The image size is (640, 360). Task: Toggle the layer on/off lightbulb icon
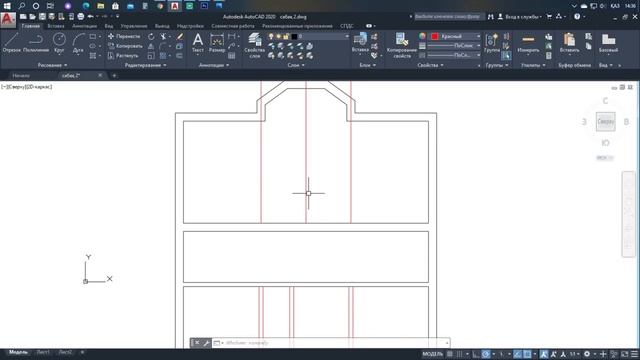pos(271,36)
